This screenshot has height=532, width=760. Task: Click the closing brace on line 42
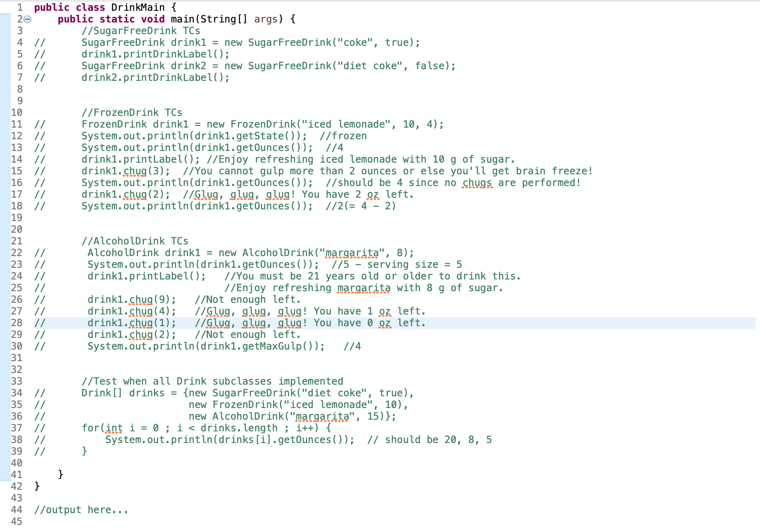[36, 486]
